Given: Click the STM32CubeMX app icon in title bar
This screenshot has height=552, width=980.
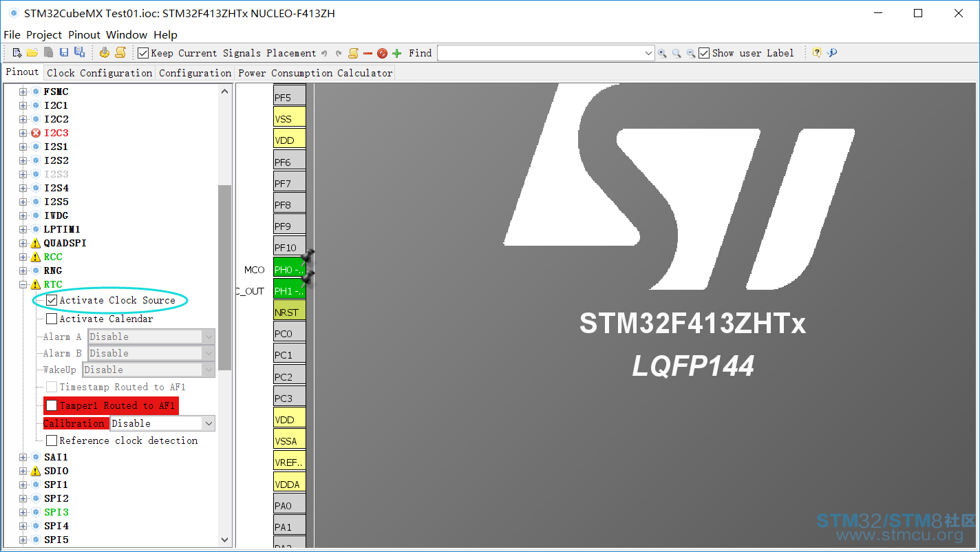Looking at the screenshot, I should click(14, 13).
